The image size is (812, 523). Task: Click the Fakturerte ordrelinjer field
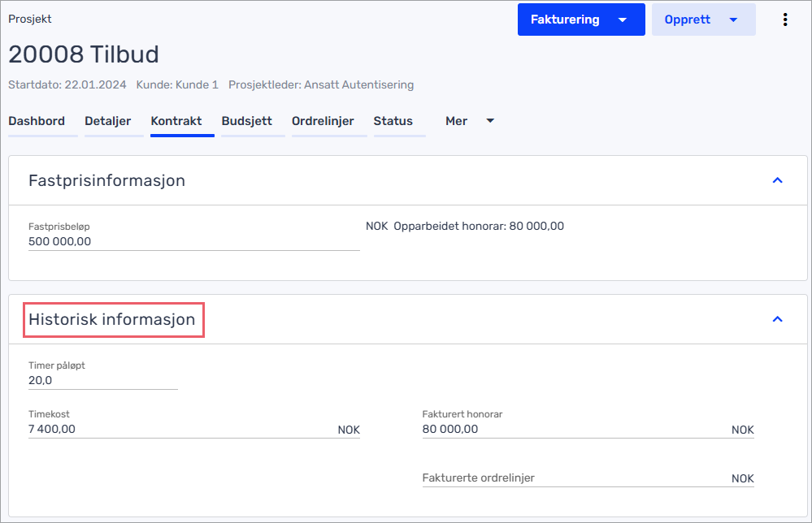tap(573, 478)
